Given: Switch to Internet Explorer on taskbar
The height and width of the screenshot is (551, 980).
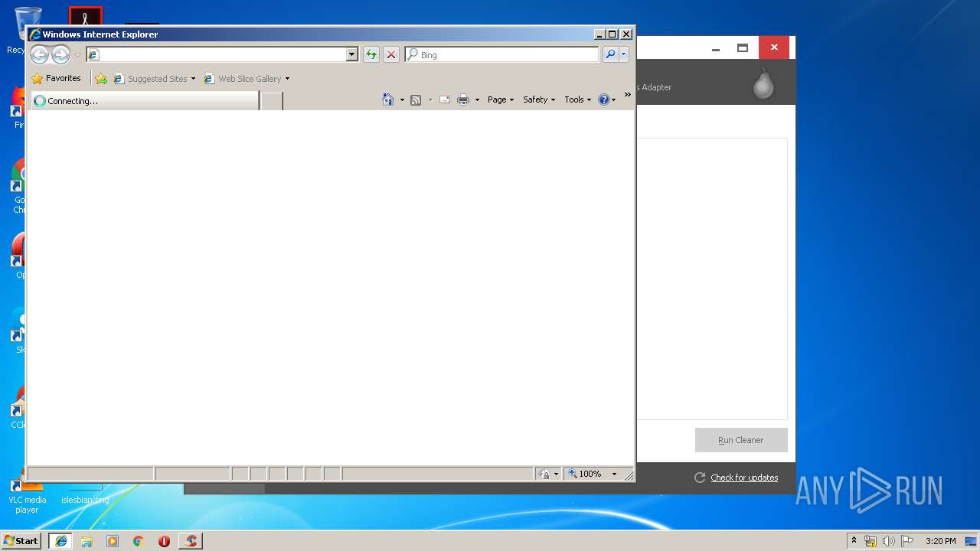Looking at the screenshot, I should [61, 541].
